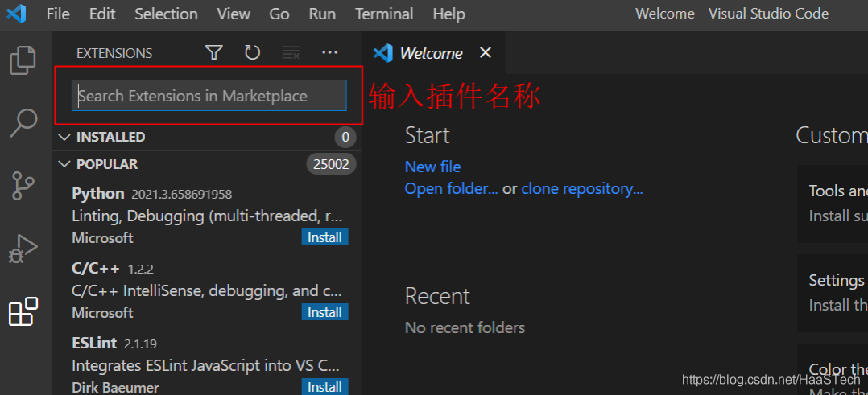The height and width of the screenshot is (395, 868).
Task: Open the Run and Debug view
Action: (x=23, y=249)
